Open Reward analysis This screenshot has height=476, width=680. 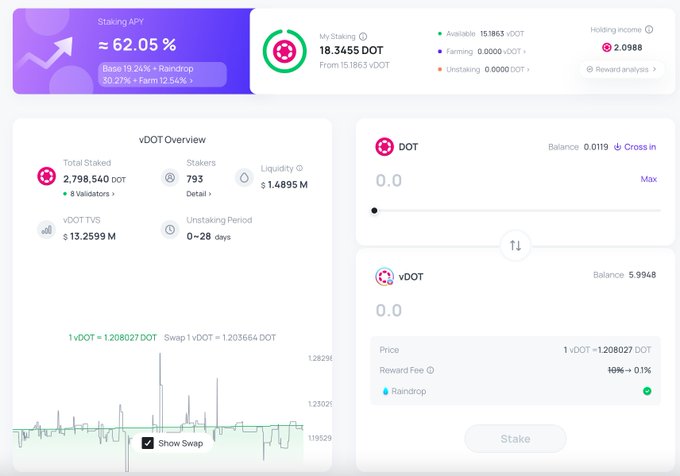click(x=621, y=69)
